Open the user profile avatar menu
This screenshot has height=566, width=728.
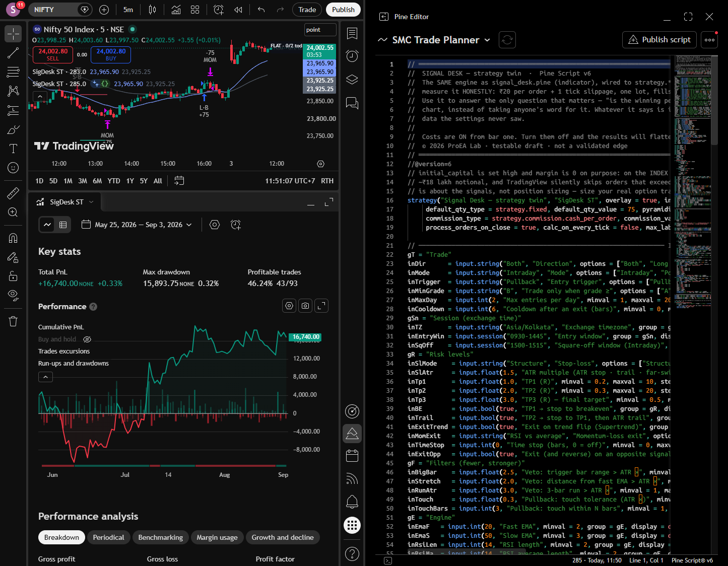coord(13,10)
